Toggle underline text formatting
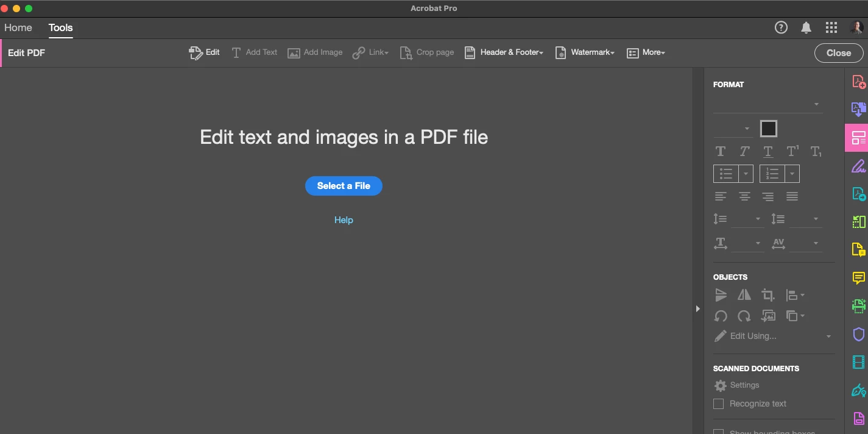Screen dimensions: 868x434 click(x=768, y=151)
